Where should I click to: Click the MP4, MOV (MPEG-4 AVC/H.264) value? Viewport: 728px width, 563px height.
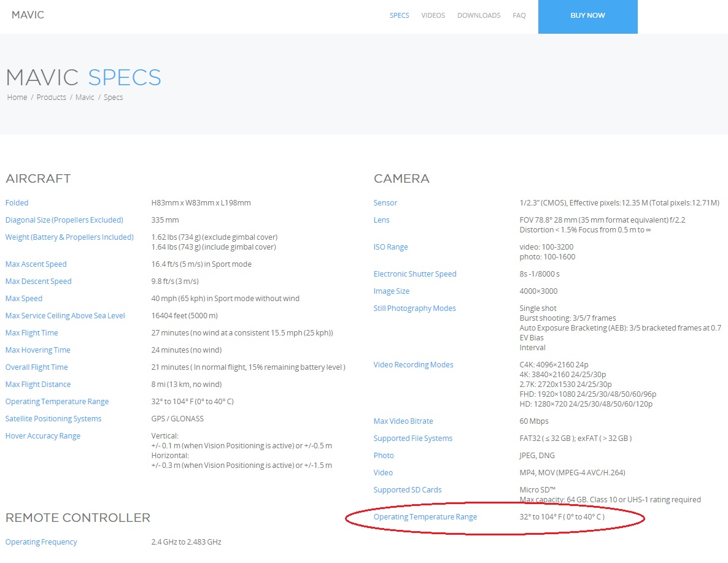pos(573,472)
